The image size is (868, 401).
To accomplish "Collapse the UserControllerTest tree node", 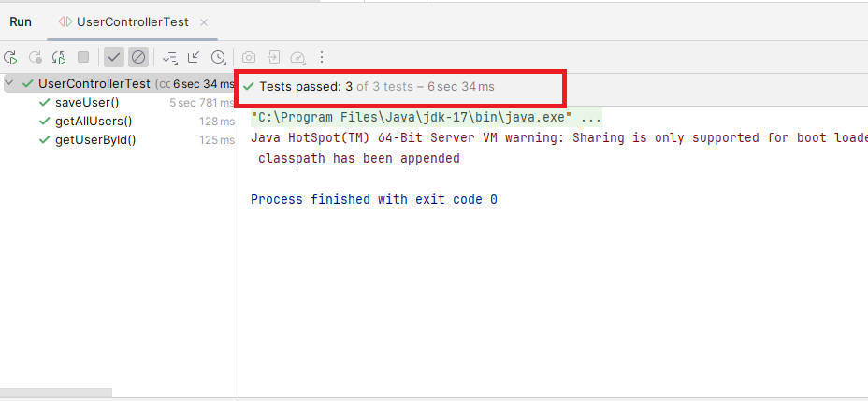I will point(10,83).
